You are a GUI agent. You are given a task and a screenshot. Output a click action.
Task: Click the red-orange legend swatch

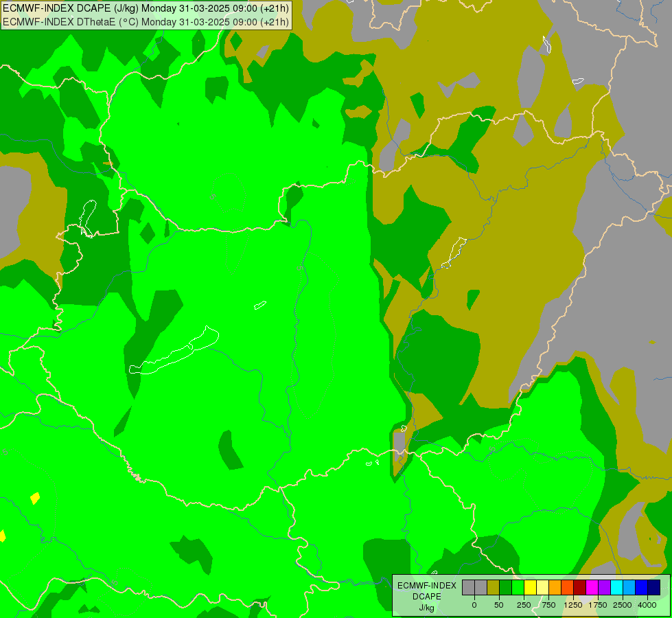[568, 588]
